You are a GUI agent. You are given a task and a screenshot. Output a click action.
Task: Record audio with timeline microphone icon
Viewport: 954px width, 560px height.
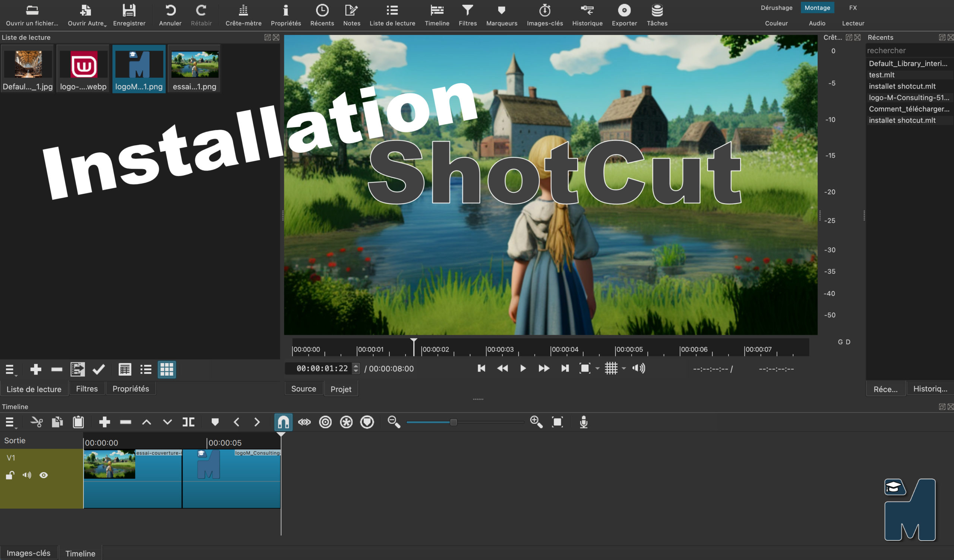click(x=584, y=422)
